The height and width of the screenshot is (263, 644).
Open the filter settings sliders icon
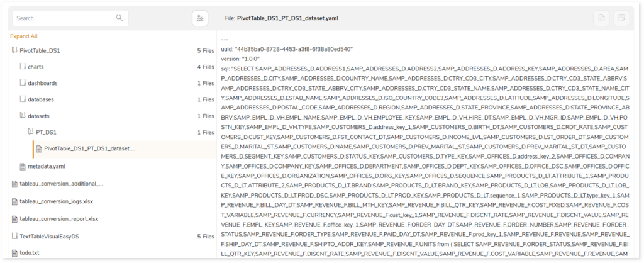pos(200,18)
